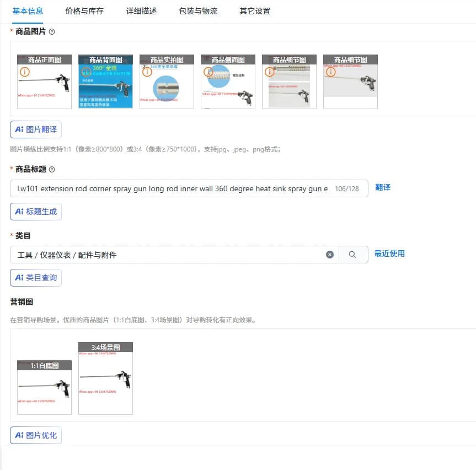This screenshot has width=476, height=470.
Task: Open the 详细描述 tab
Action: 141,11
